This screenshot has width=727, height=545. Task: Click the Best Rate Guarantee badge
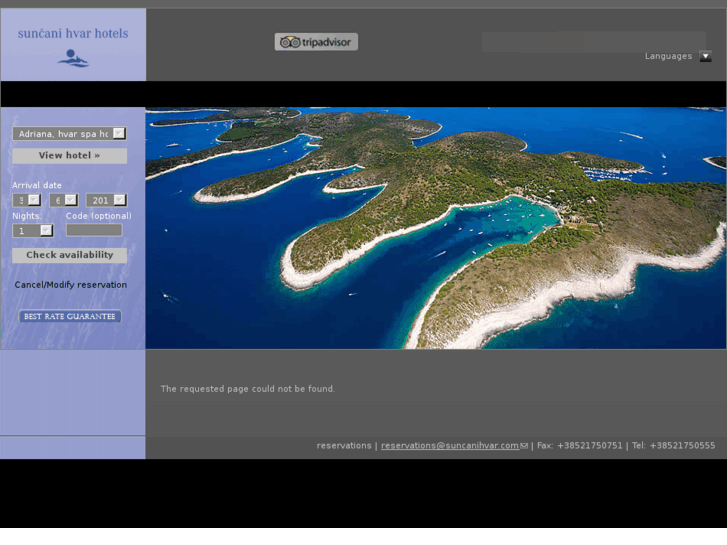pyautogui.click(x=70, y=316)
